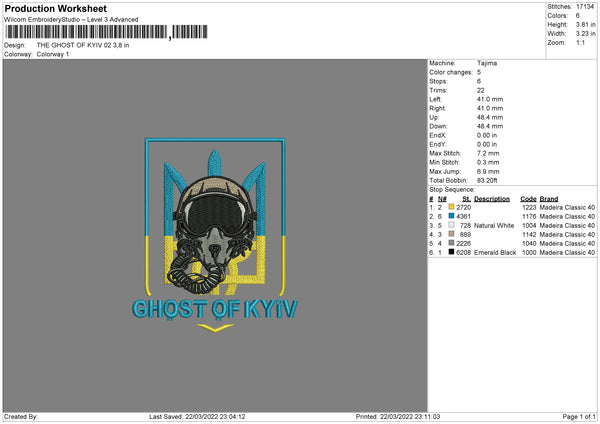Click the Wilcom EmbroideryStudio – Level 3 Advanced text
This screenshot has width=600, height=424.
pyautogui.click(x=71, y=20)
